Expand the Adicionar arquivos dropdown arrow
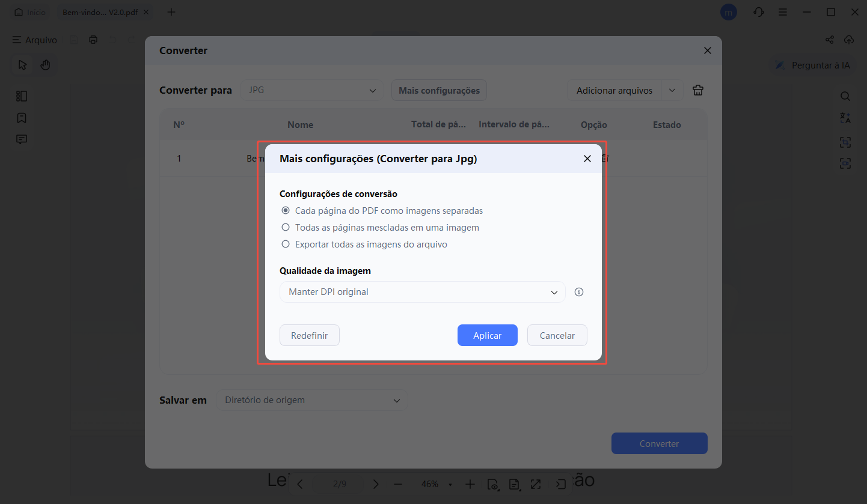This screenshot has width=867, height=504. tap(672, 90)
